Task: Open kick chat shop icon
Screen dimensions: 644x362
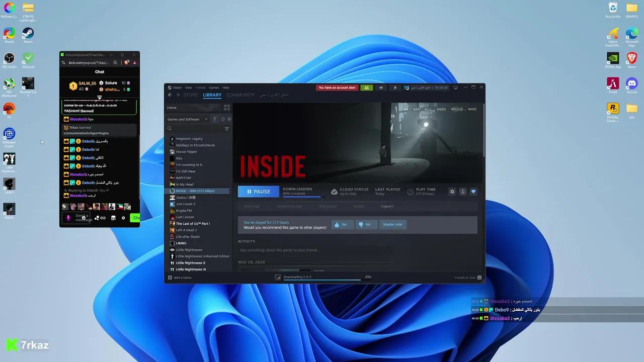Action: 113,218
